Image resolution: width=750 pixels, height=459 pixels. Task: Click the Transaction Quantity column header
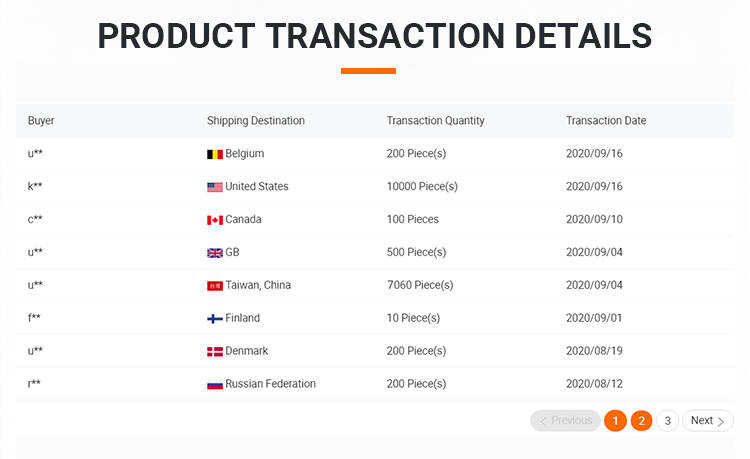[x=435, y=121]
